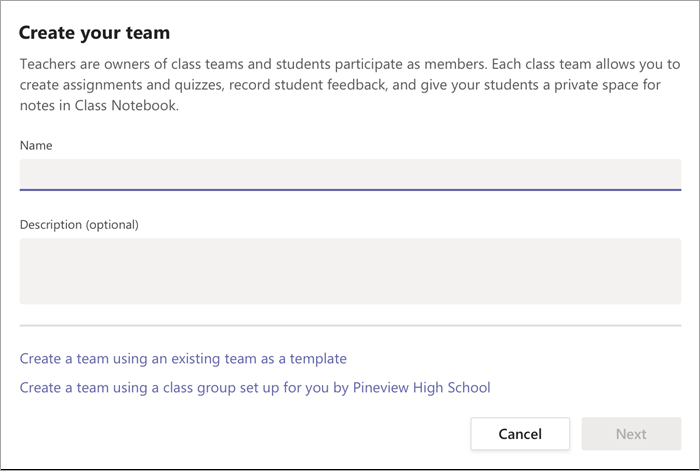
Task: Open 'Create a team using an existing team as a template'
Action: 183,358
